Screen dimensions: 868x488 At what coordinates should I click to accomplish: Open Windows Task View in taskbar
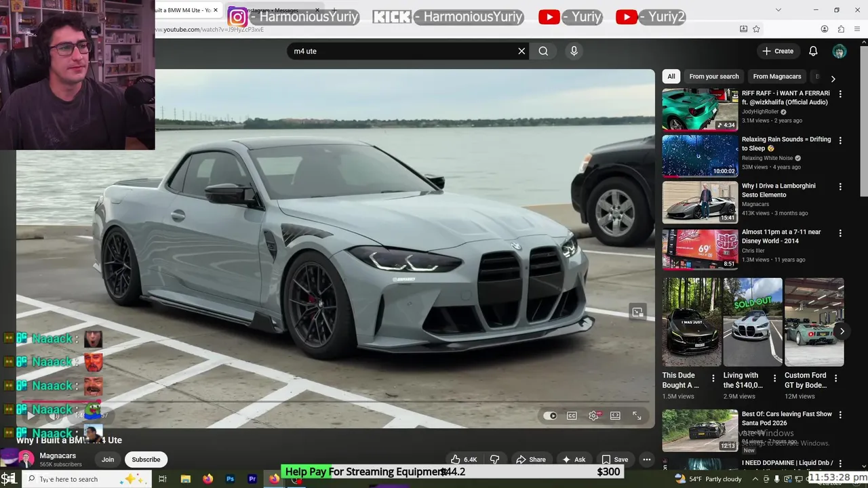tap(163, 479)
